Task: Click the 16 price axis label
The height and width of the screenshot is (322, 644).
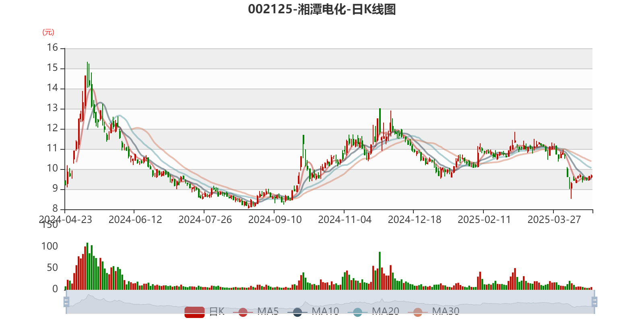Action: pos(52,47)
